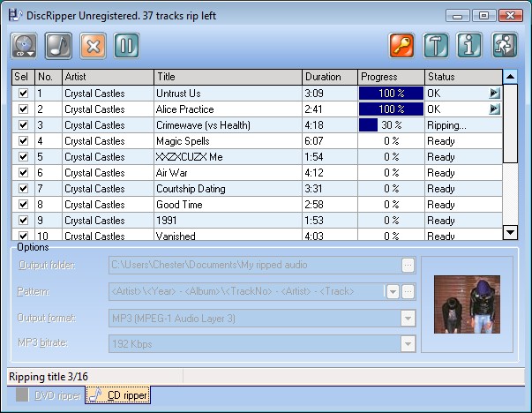The height and width of the screenshot is (413, 532).
Task: Pause ripping with the pause icon
Action: click(126, 45)
